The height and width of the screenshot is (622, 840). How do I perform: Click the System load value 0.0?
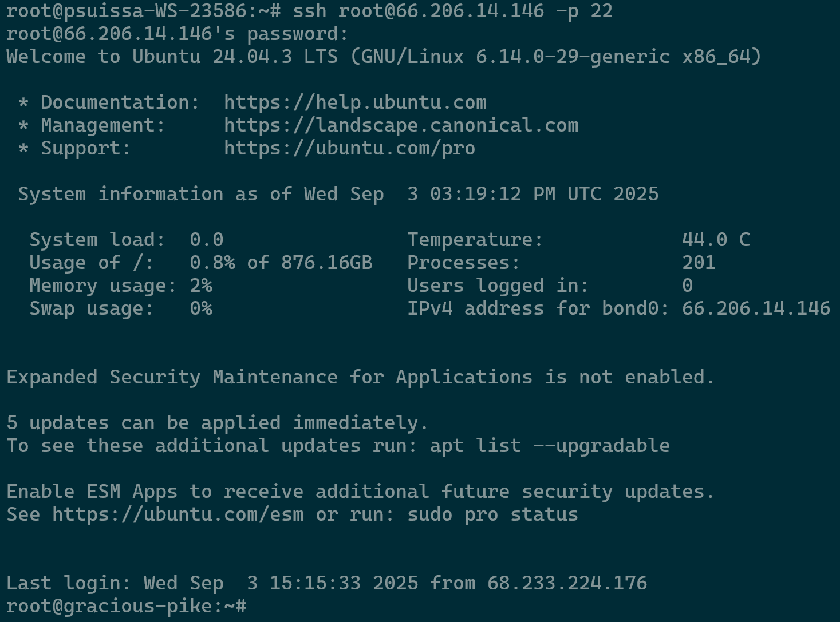click(x=206, y=240)
